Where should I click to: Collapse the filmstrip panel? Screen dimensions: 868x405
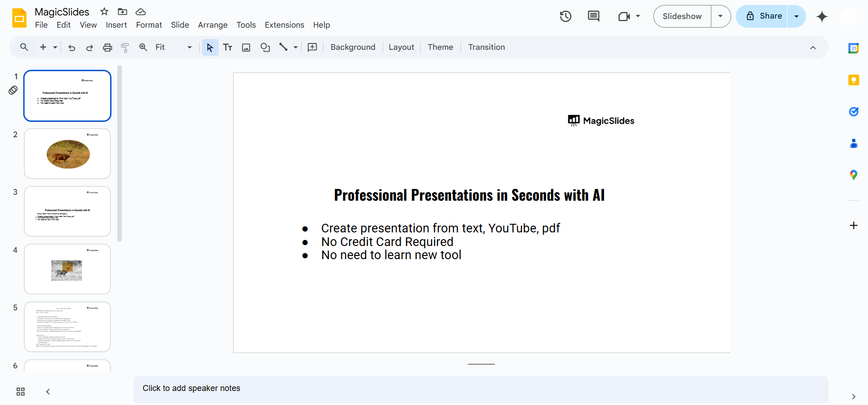pos(48,392)
